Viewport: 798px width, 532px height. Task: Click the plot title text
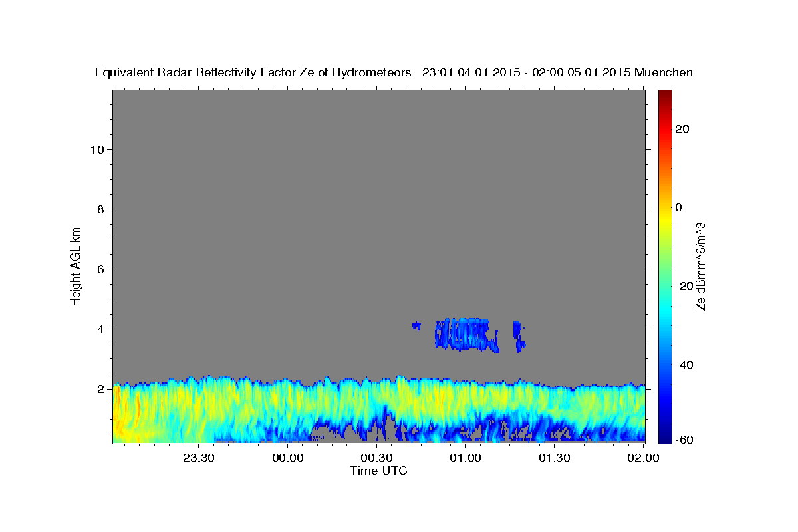coord(394,73)
